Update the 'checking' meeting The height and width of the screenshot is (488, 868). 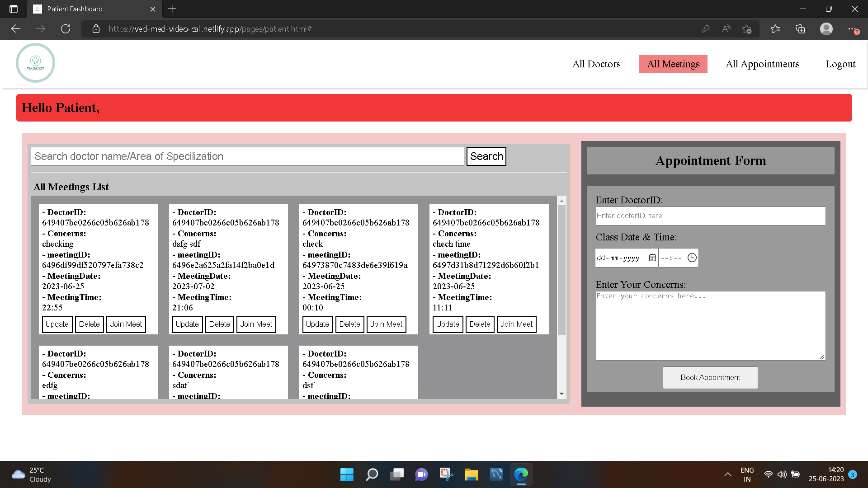click(57, 324)
